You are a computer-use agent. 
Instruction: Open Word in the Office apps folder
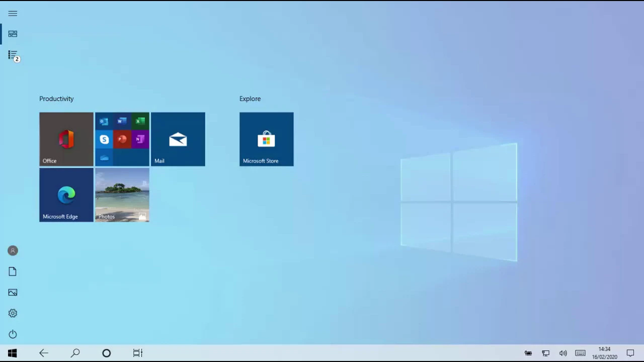[x=122, y=121]
